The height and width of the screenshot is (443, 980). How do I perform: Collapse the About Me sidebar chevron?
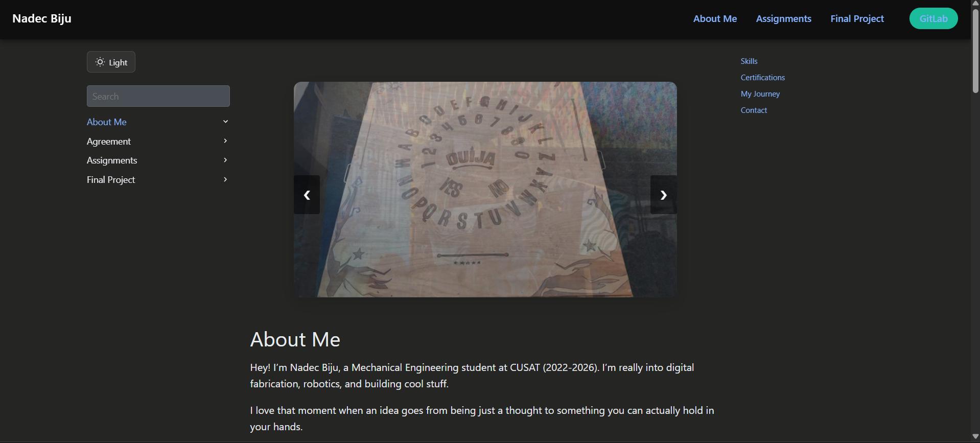click(225, 122)
